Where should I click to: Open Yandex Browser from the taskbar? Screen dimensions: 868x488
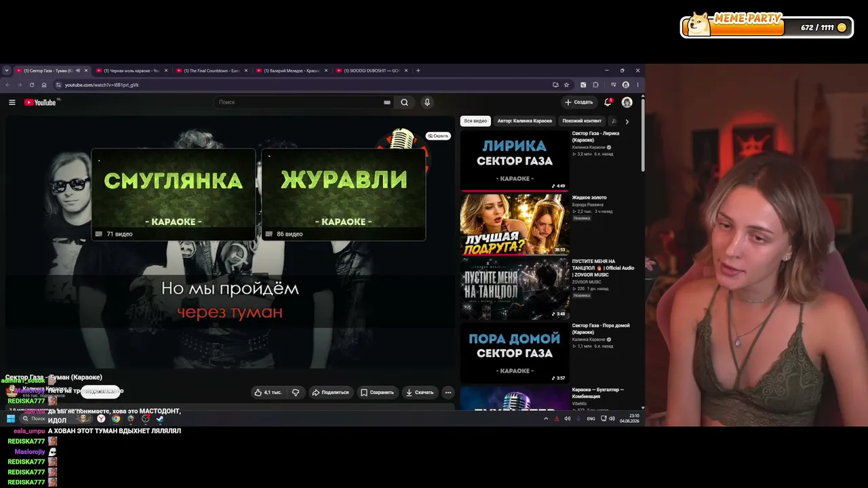pyautogui.click(x=101, y=419)
